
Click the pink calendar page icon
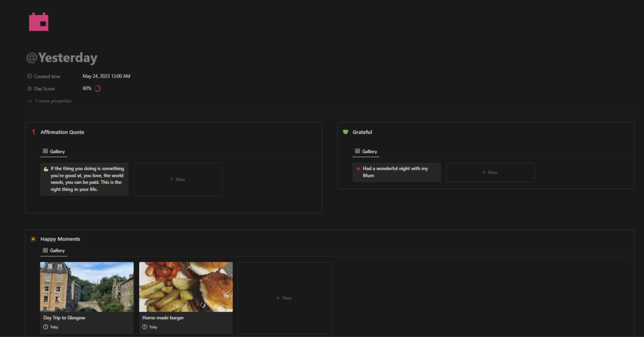(38, 22)
